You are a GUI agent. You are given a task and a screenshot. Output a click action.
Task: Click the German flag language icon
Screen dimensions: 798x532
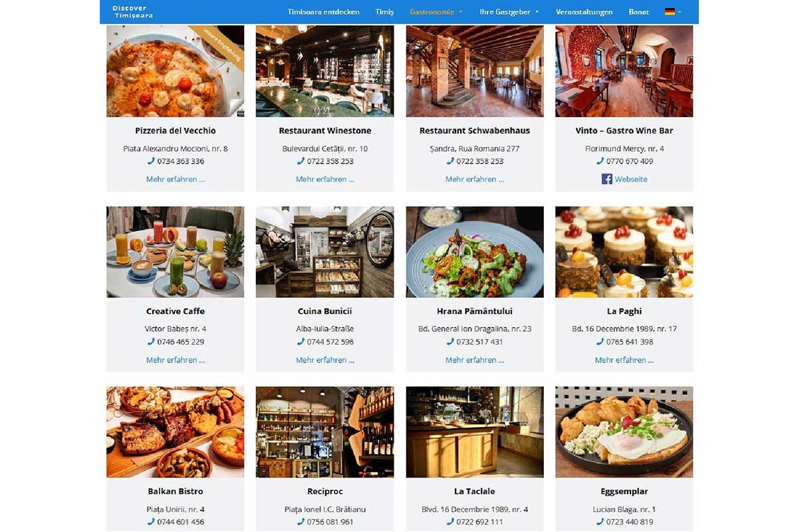coord(670,12)
